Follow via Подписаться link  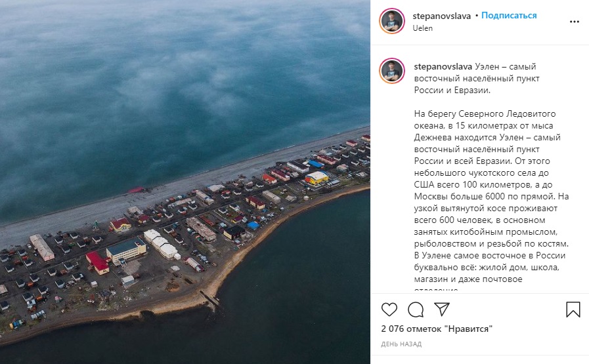509,15
